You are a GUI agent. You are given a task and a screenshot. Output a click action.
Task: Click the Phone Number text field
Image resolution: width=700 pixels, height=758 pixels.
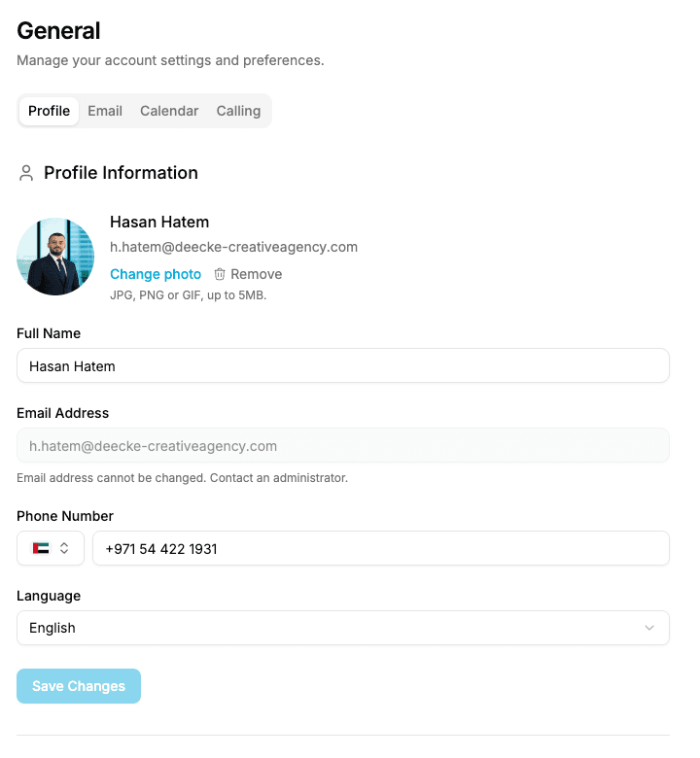[x=381, y=548]
